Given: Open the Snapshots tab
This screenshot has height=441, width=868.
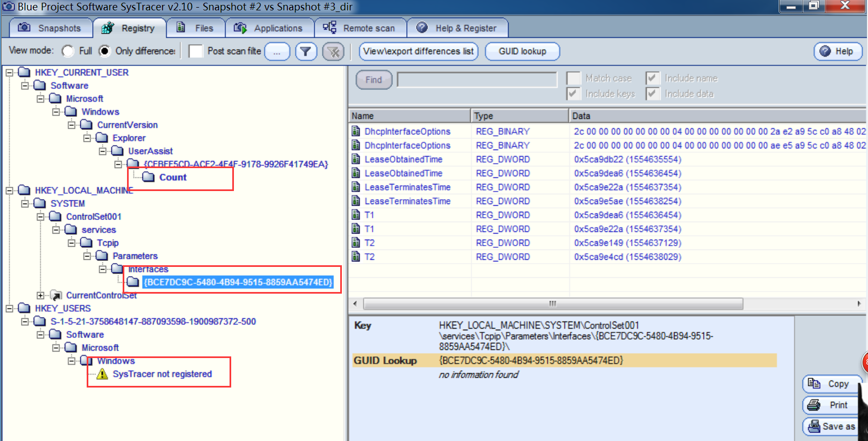Looking at the screenshot, I should pyautogui.click(x=50, y=28).
